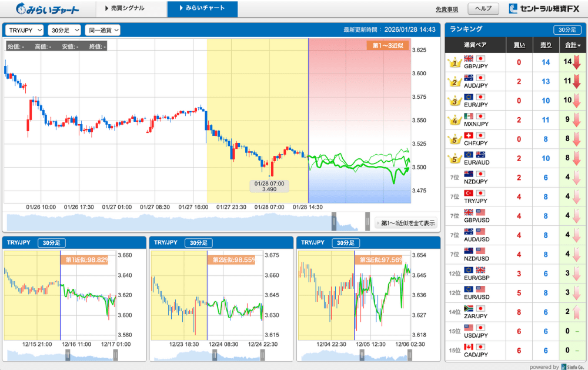Click the gold crown icon for rank 1
The width and height of the screenshot is (588, 370).
coord(454,62)
